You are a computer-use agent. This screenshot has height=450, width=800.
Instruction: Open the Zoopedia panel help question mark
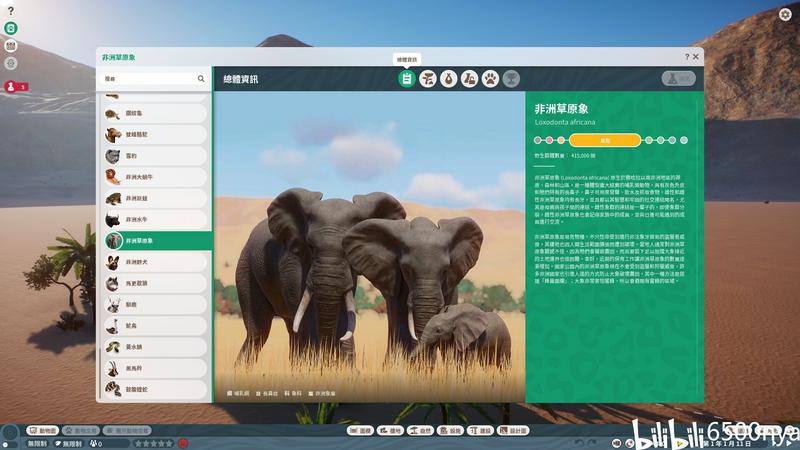point(687,57)
